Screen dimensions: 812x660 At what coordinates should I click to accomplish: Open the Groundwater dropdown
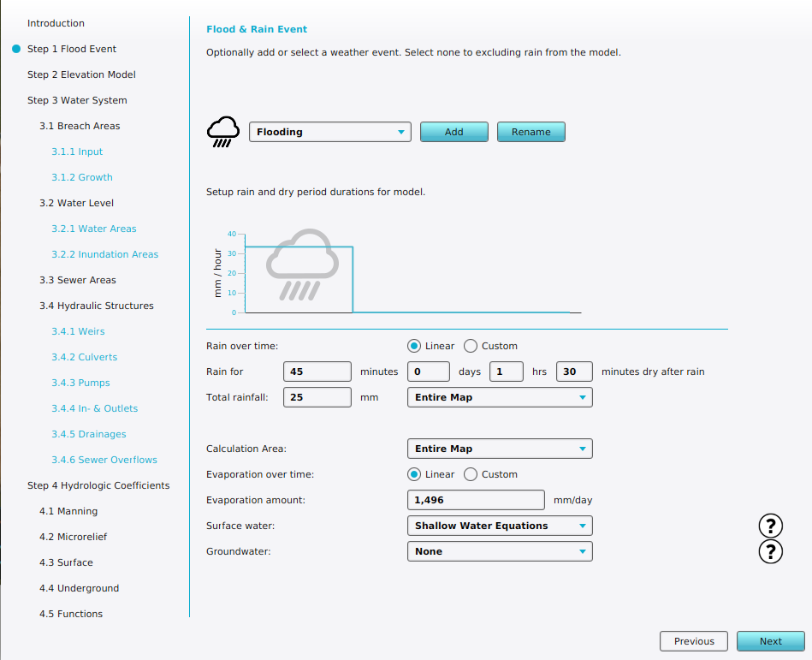(x=500, y=551)
